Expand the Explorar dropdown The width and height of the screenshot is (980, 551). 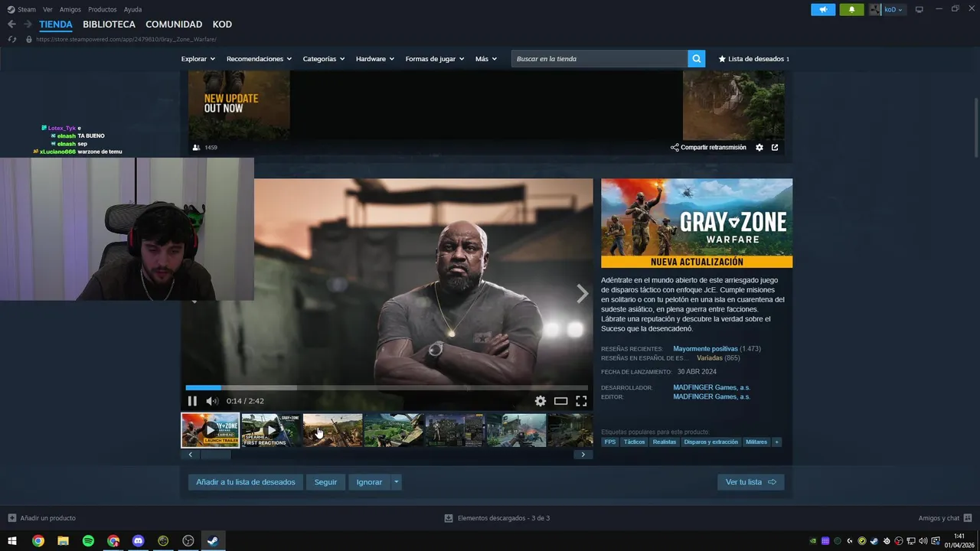tap(198, 59)
